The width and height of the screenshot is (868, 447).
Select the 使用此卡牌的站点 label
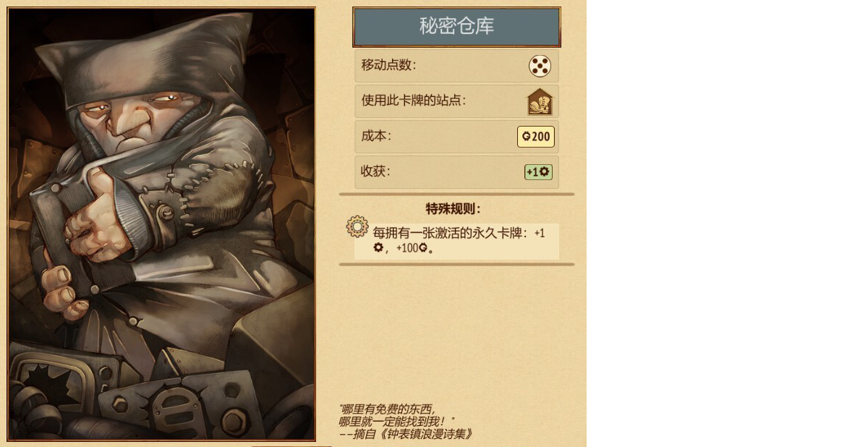[413, 101]
